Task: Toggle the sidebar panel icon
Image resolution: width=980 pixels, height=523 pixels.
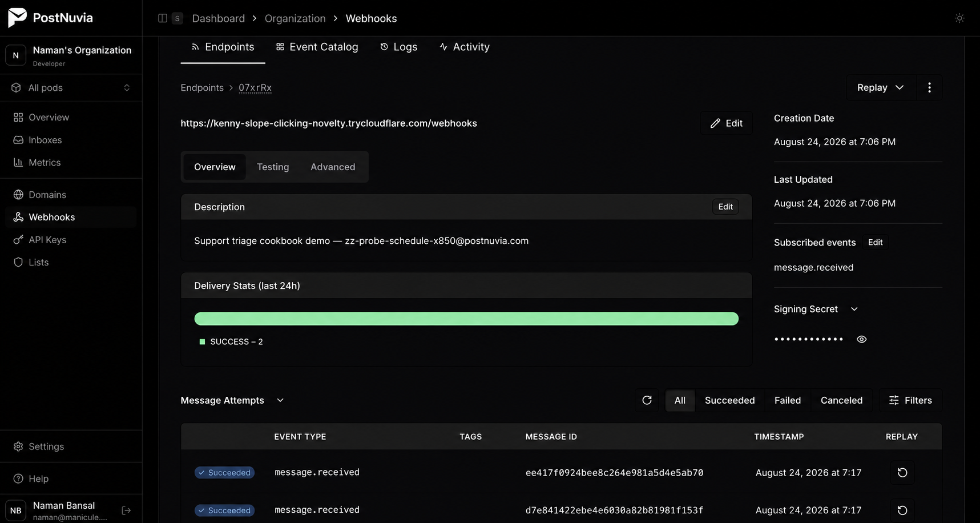Action: click(163, 18)
